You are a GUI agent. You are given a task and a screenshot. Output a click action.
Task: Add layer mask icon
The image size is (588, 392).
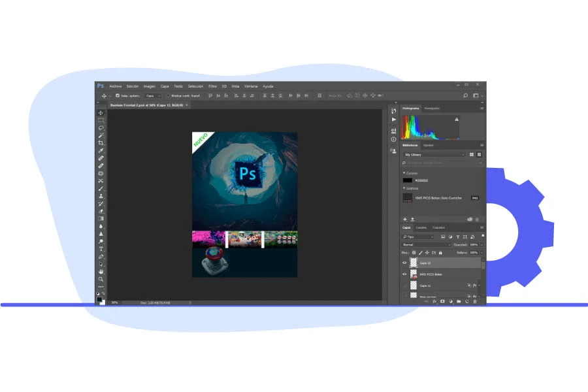(442, 302)
